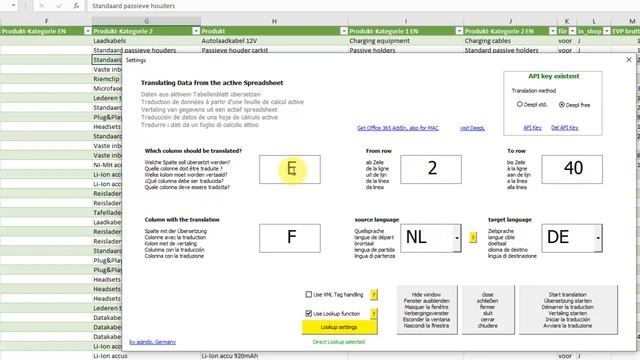The image size is (640, 360).
Task: Open source language NL dropdown
Action: (x=457, y=238)
